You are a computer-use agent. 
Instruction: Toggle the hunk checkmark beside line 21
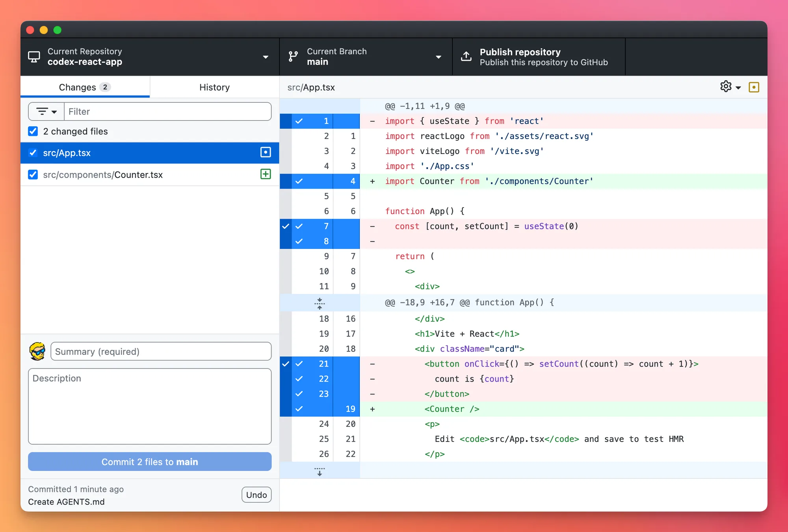pyautogui.click(x=286, y=364)
